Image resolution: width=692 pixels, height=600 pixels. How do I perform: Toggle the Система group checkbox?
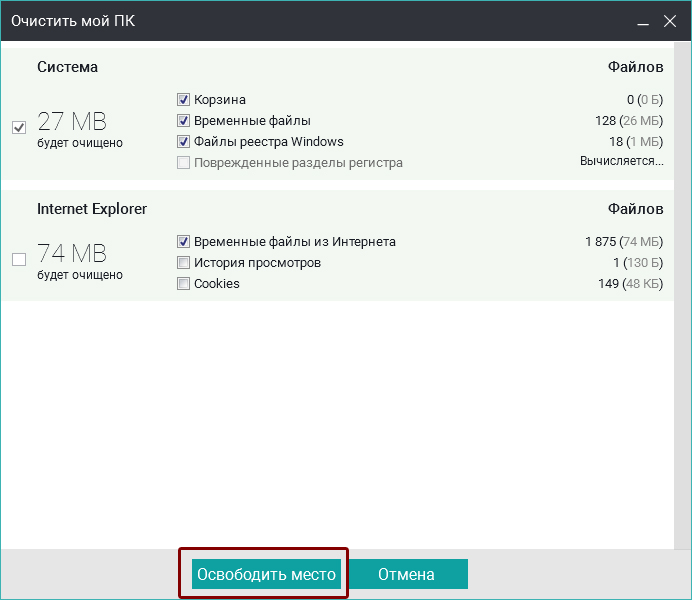[x=19, y=128]
